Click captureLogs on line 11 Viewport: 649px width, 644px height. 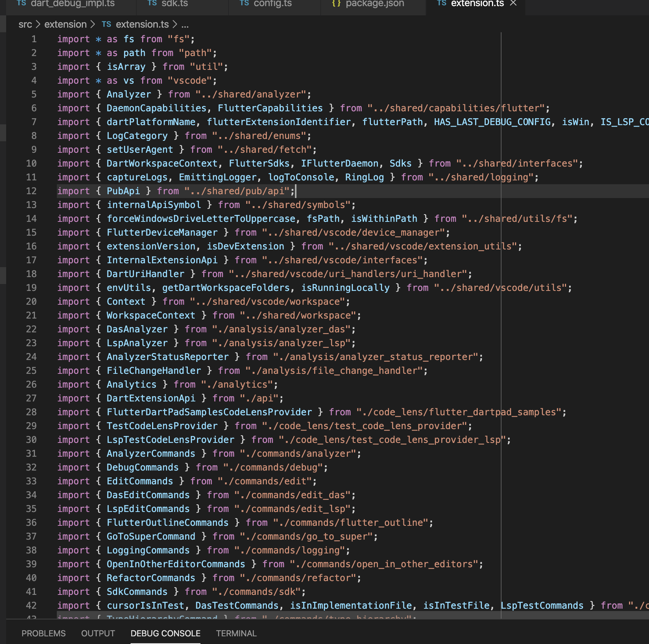click(x=137, y=177)
